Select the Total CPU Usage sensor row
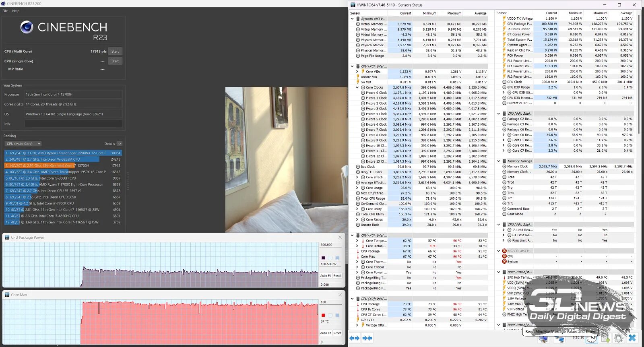Viewport: 644px width, 347px height. click(x=421, y=198)
